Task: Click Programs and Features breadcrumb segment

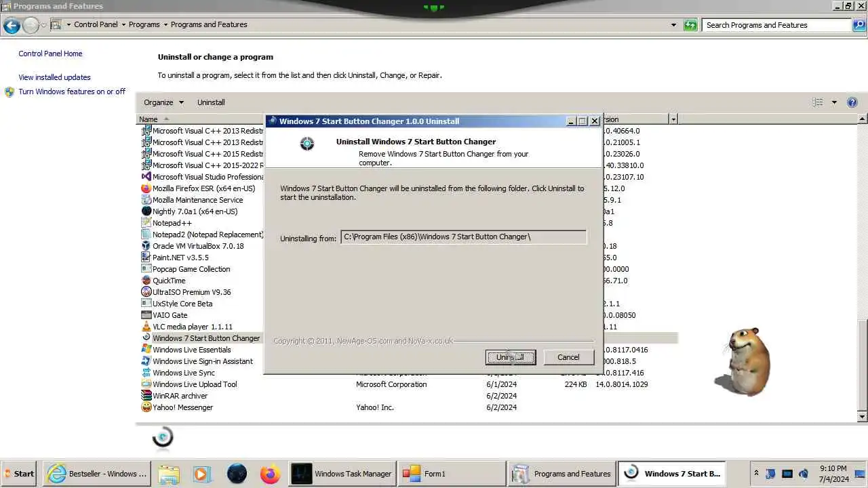Action: tap(209, 24)
